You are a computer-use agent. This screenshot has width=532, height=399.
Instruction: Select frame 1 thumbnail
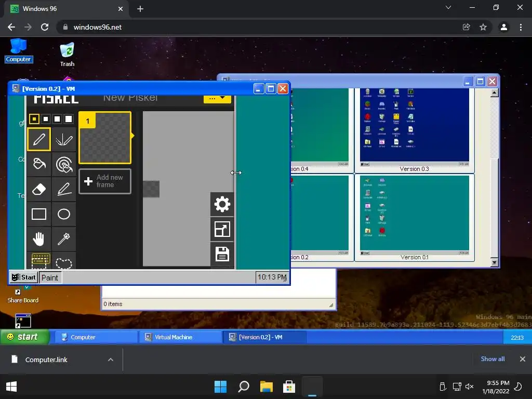point(105,138)
